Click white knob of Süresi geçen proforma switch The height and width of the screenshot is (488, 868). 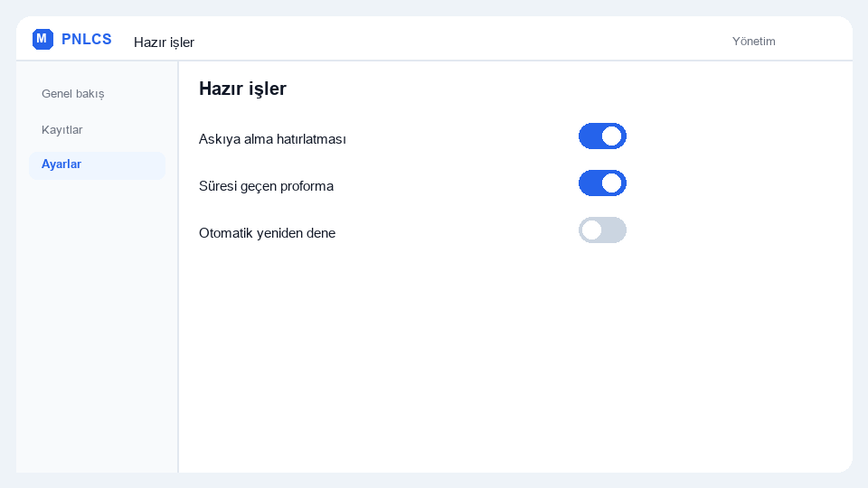point(612,183)
